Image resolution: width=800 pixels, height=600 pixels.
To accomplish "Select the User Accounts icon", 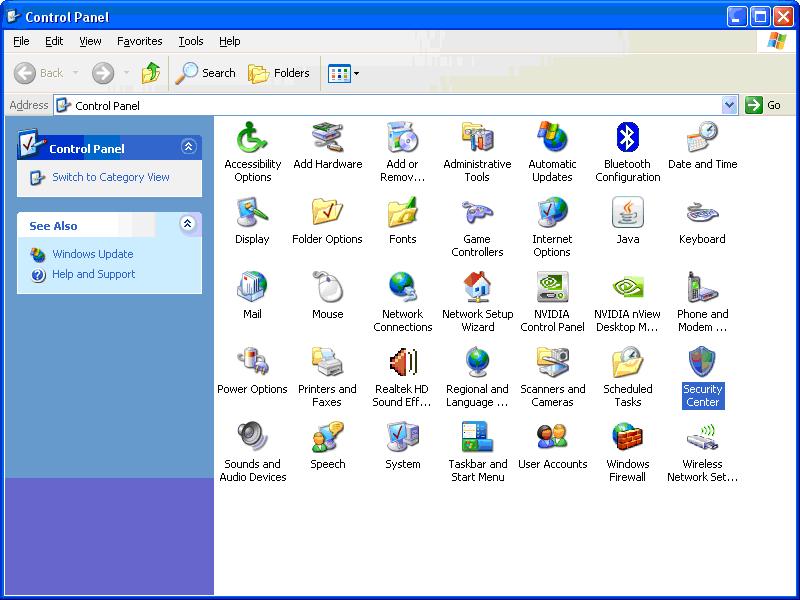I will pyautogui.click(x=553, y=445).
